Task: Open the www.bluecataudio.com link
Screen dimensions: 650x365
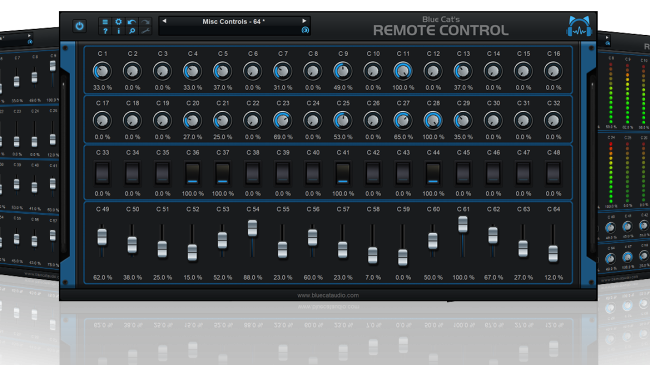Action: pos(328,295)
